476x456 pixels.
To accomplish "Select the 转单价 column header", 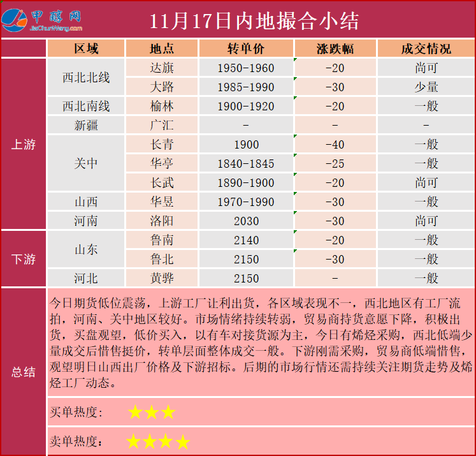I will point(246,49).
